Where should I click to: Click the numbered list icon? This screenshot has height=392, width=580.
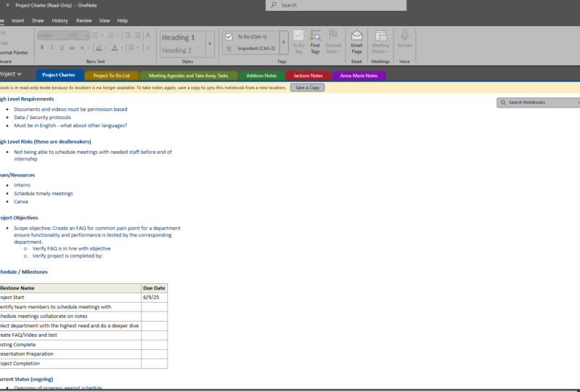pyautogui.click(x=110, y=35)
